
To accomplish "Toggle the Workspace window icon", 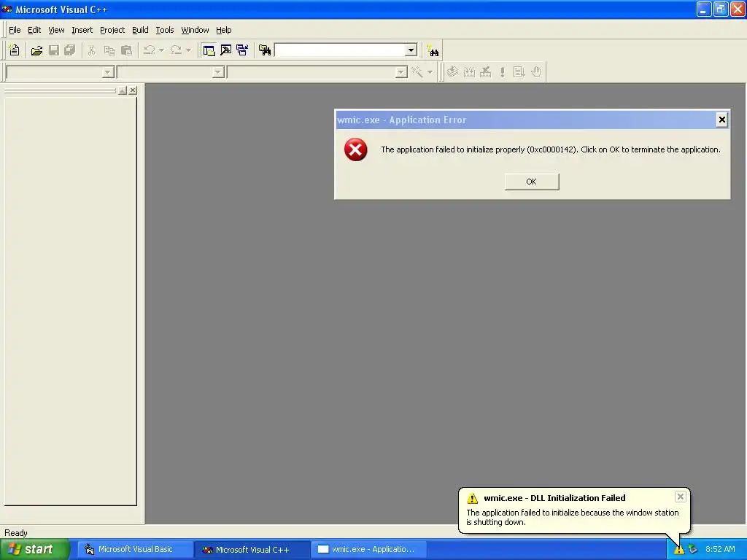I will (209, 50).
